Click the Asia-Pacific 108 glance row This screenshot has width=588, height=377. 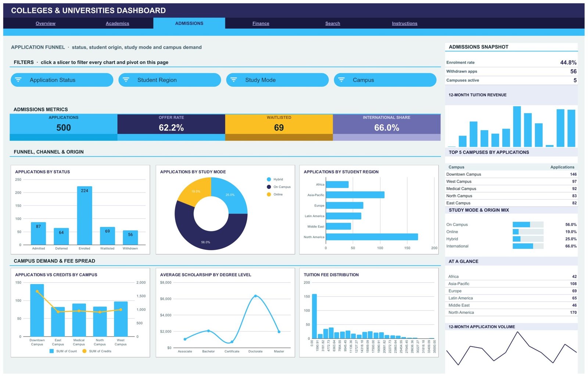tap(512, 284)
